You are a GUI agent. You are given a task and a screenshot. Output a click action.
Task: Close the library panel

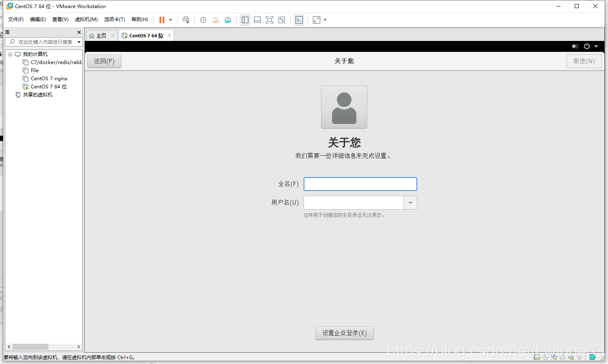point(79,32)
